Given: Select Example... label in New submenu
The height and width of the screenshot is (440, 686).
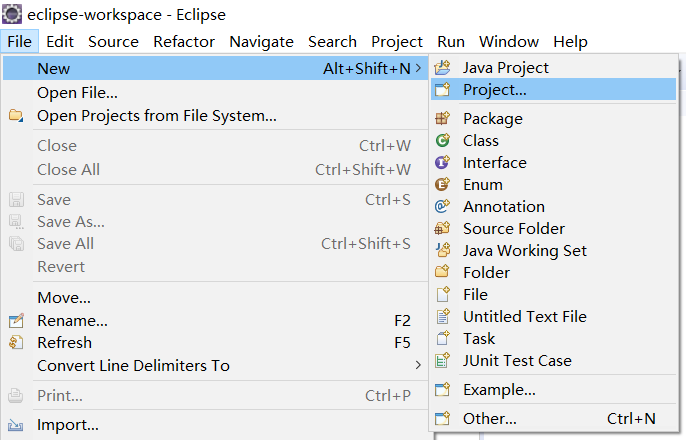Looking at the screenshot, I should [500, 390].
